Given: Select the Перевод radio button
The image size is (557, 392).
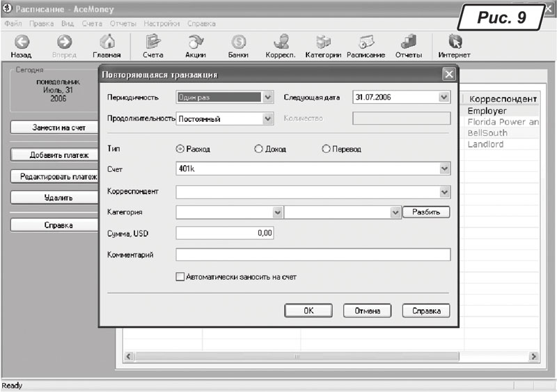Looking at the screenshot, I should point(326,149).
